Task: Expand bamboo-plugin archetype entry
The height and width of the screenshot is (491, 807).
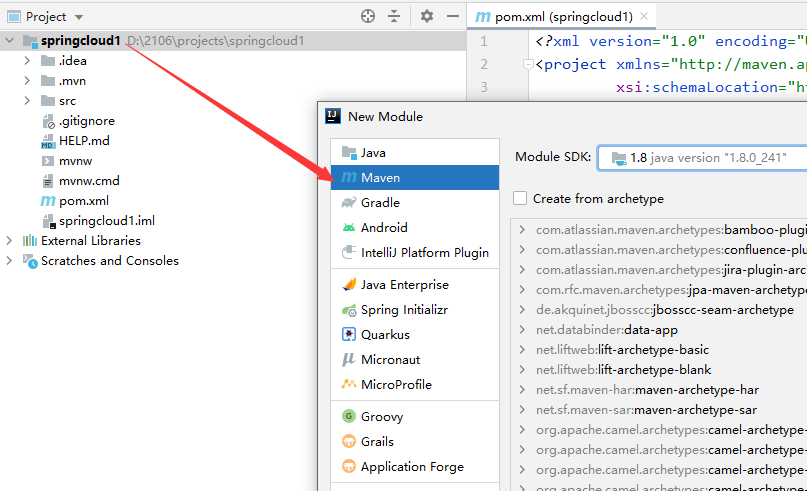Action: 522,230
